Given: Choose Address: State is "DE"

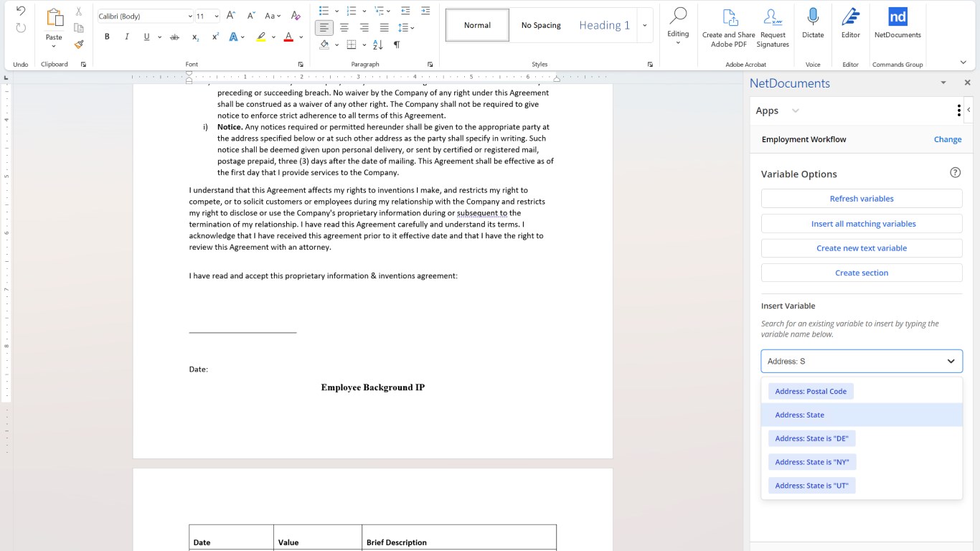Looking at the screenshot, I should pos(811,438).
